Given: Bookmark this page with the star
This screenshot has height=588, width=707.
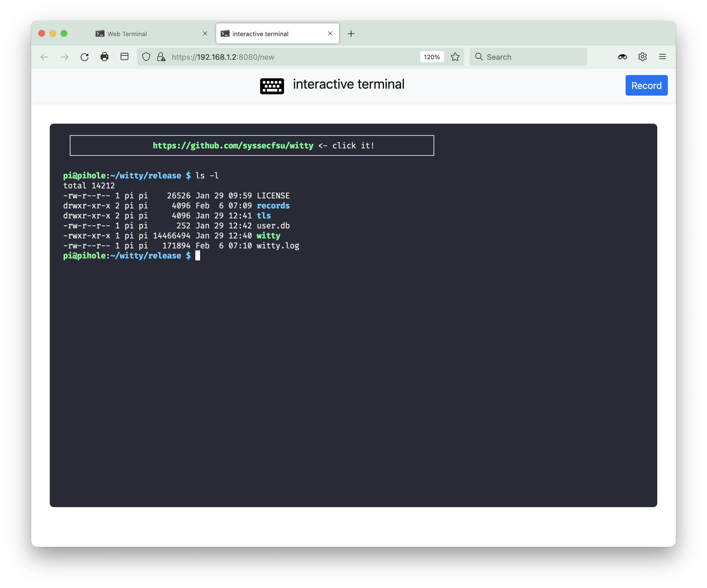Looking at the screenshot, I should click(455, 57).
